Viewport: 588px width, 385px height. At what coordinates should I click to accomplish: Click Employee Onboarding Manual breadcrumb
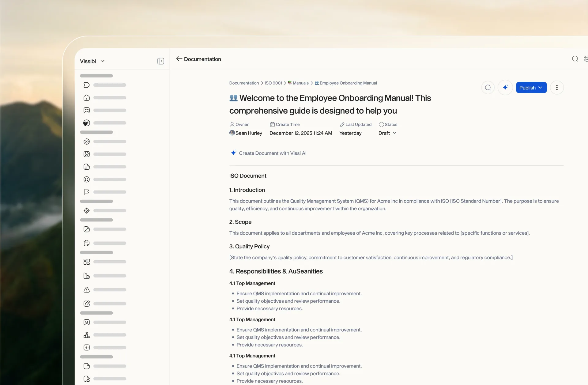pos(346,83)
